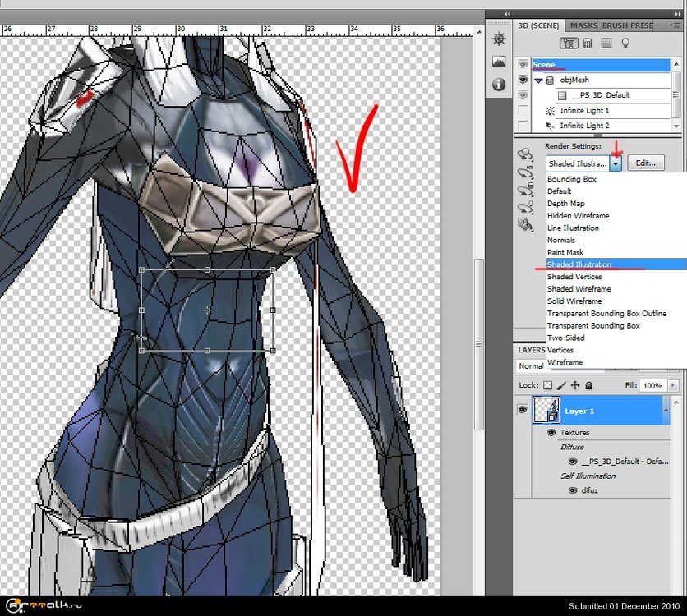This screenshot has height=616, width=687.
Task: Hide the __PS_3D_Default diffuse texture
Action: point(572,462)
